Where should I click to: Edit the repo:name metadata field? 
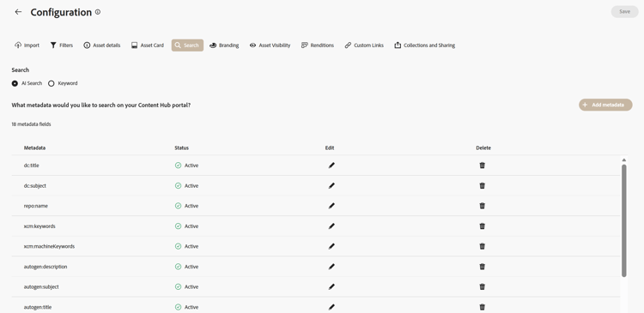click(x=331, y=206)
